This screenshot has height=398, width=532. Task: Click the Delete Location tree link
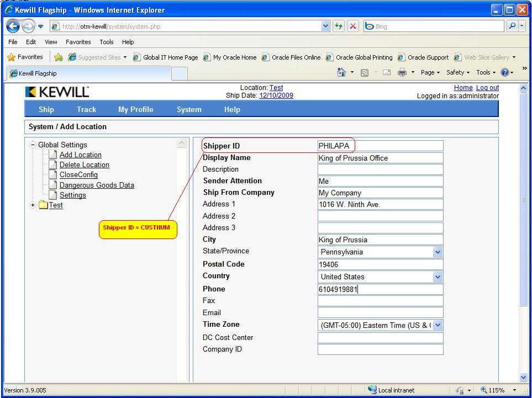[x=85, y=164]
